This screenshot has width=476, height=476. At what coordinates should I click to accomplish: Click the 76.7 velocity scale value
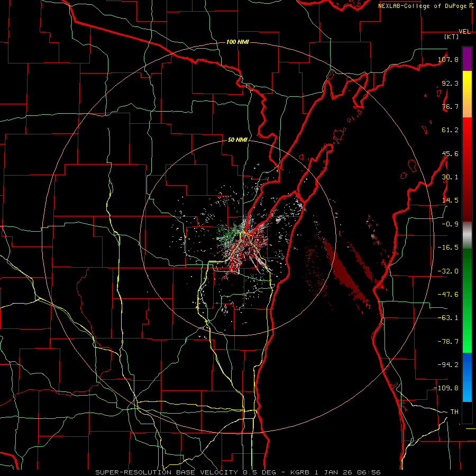450,106
